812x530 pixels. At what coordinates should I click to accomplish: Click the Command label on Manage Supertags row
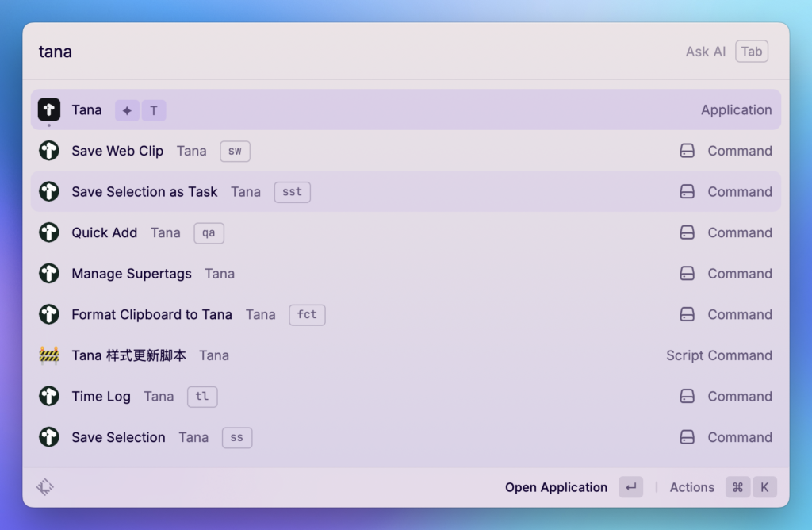740,274
